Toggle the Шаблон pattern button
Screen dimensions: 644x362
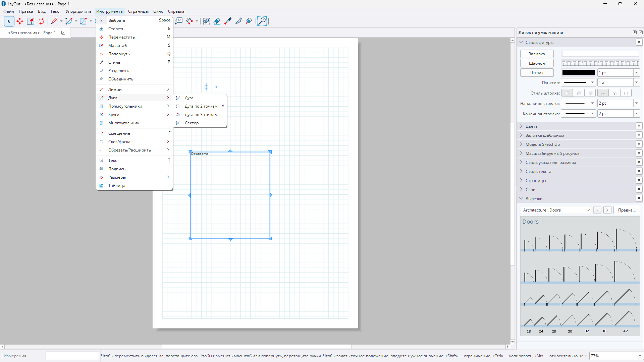tap(537, 63)
